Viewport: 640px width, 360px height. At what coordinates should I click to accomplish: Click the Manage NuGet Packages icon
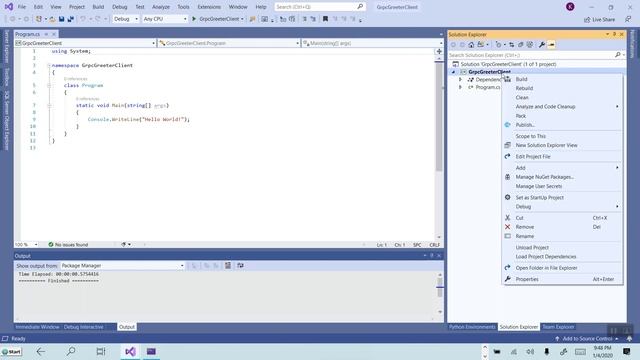507,177
